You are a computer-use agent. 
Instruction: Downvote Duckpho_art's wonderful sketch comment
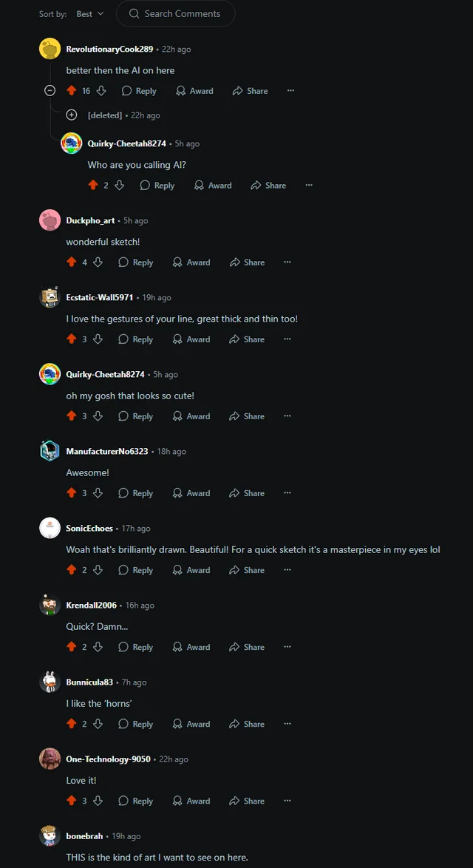(98, 262)
